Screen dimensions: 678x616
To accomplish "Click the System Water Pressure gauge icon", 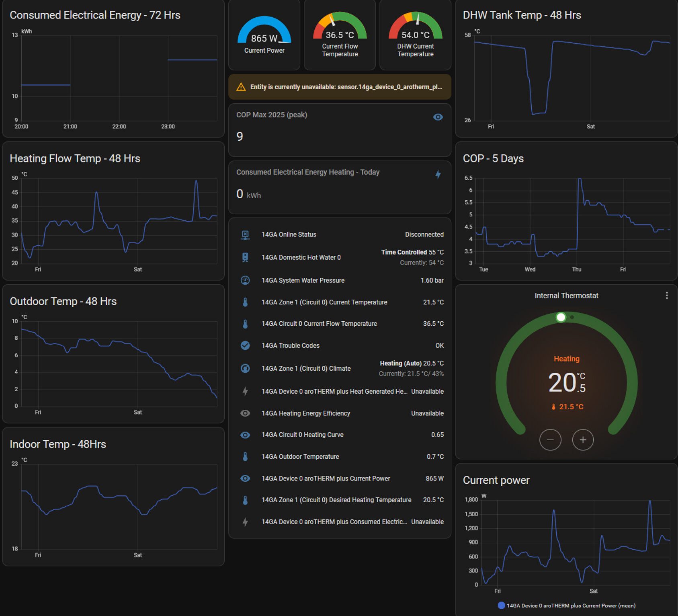I will tap(245, 280).
